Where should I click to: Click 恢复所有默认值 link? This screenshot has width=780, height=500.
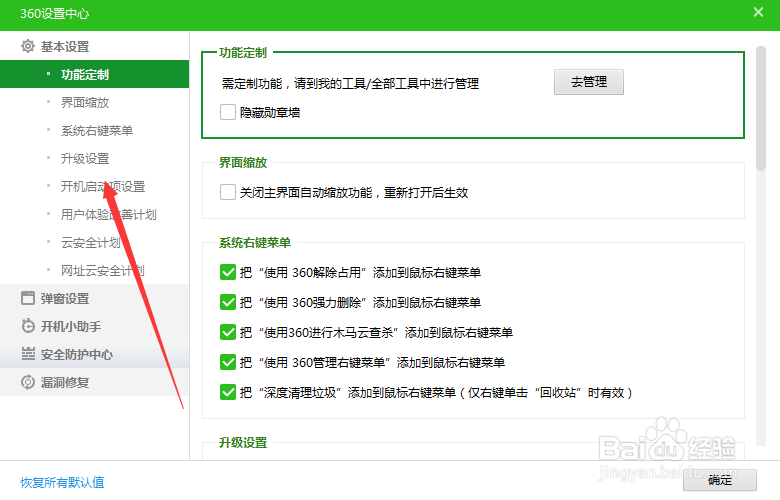(62, 482)
